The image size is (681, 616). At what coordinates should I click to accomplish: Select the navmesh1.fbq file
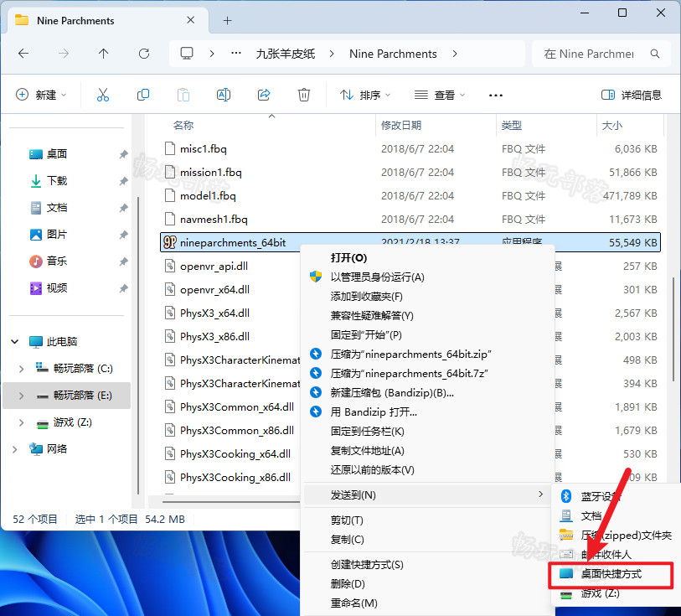(x=410, y=220)
